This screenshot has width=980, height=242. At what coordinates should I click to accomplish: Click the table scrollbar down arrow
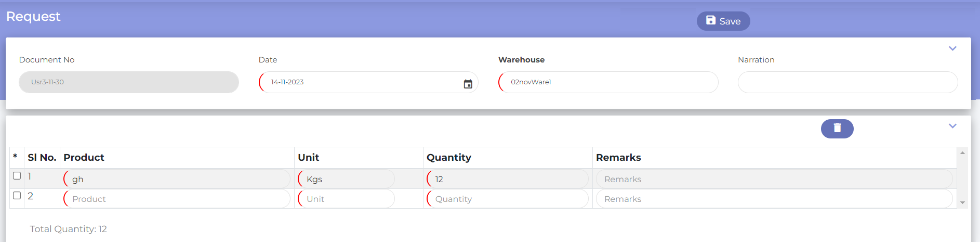click(x=962, y=203)
